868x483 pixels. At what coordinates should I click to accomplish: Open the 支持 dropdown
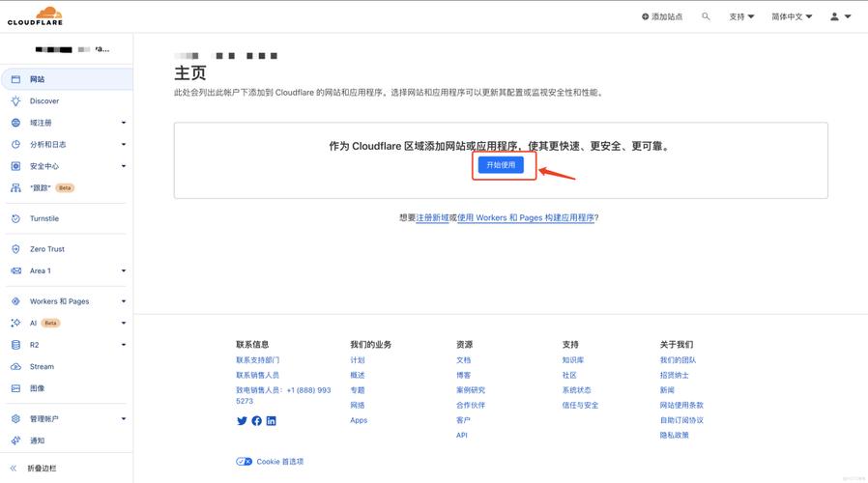[741, 16]
